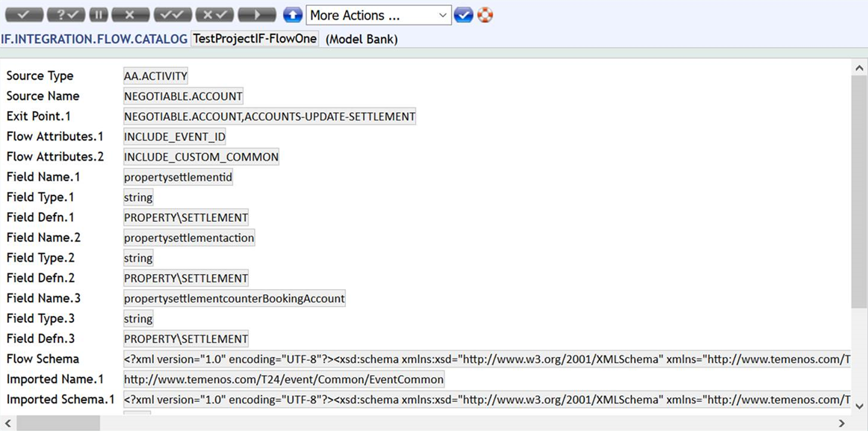Click the commit checkmark toolbar button

pyautogui.click(x=23, y=15)
